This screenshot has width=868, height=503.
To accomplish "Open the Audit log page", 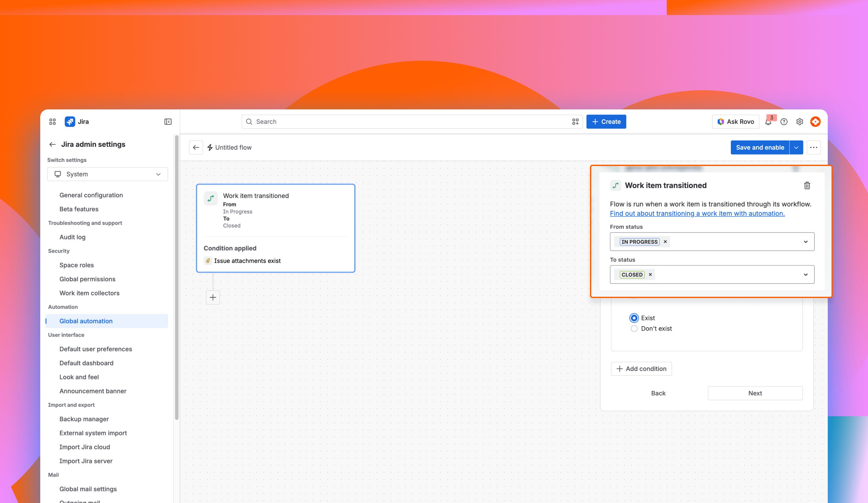I will coord(72,237).
